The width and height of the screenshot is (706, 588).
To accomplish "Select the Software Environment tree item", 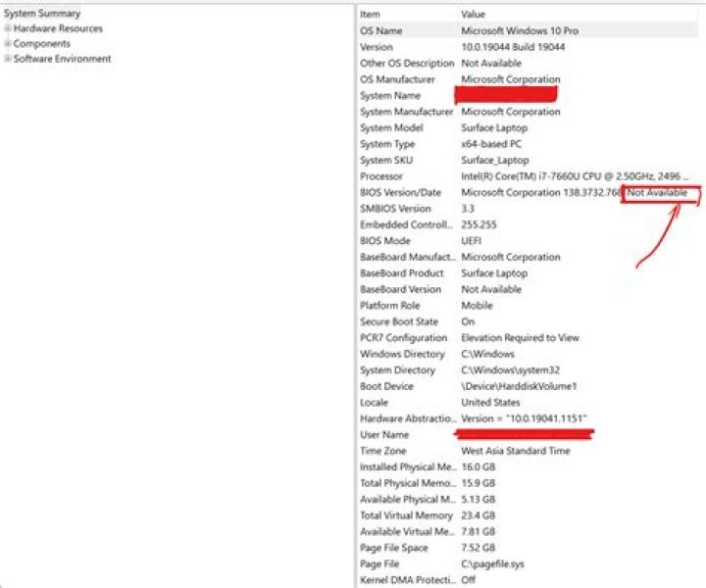I will pyautogui.click(x=63, y=59).
